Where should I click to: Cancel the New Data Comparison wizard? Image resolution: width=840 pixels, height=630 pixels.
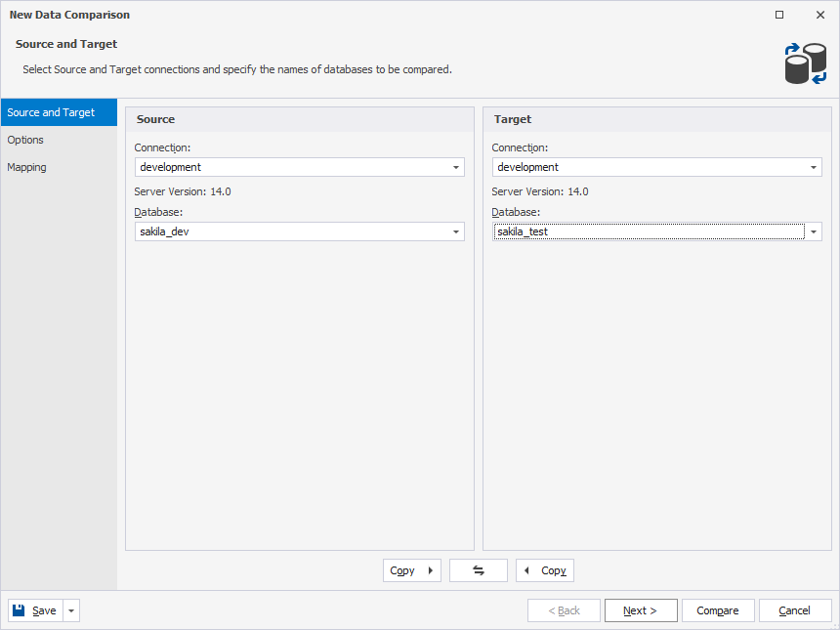click(795, 609)
